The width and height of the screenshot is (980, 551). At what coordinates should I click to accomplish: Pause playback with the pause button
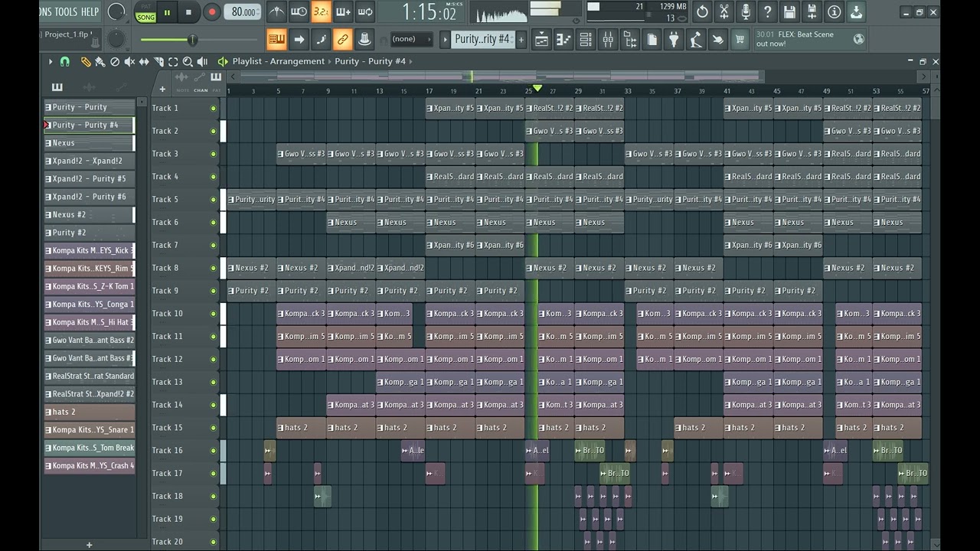tap(167, 12)
